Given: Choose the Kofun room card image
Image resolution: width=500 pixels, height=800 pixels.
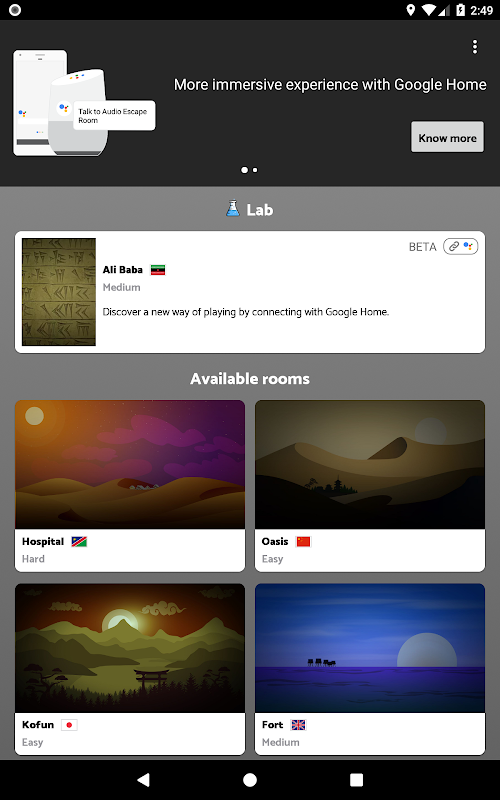Looking at the screenshot, I should [x=130, y=648].
